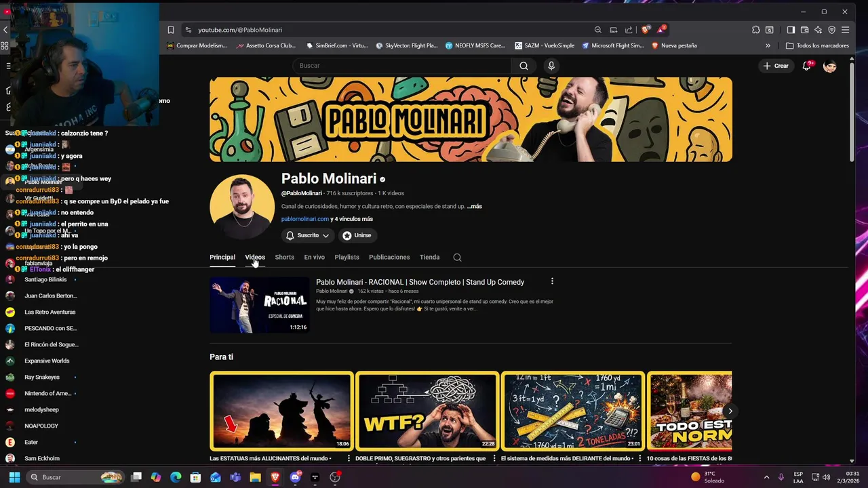This screenshot has height=488, width=868.
Task: Open the pablomolinari.com link
Action: (305, 219)
